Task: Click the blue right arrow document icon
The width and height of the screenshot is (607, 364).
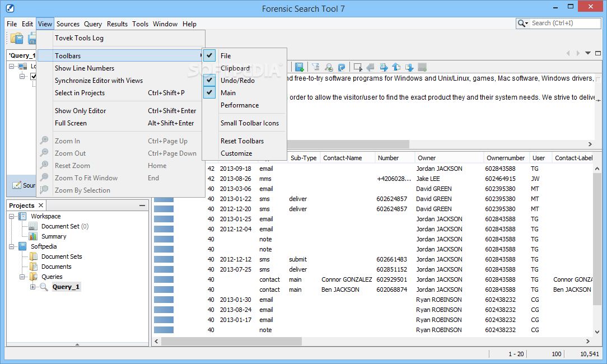Action: pos(384,67)
